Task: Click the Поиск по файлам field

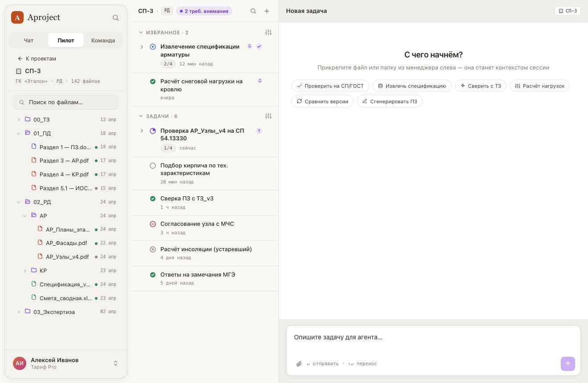Action: (x=66, y=102)
